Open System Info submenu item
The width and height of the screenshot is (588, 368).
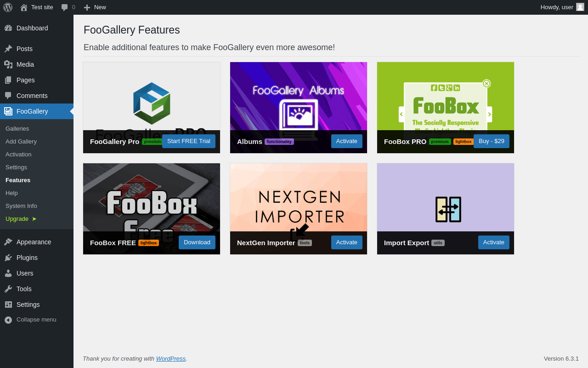point(21,206)
